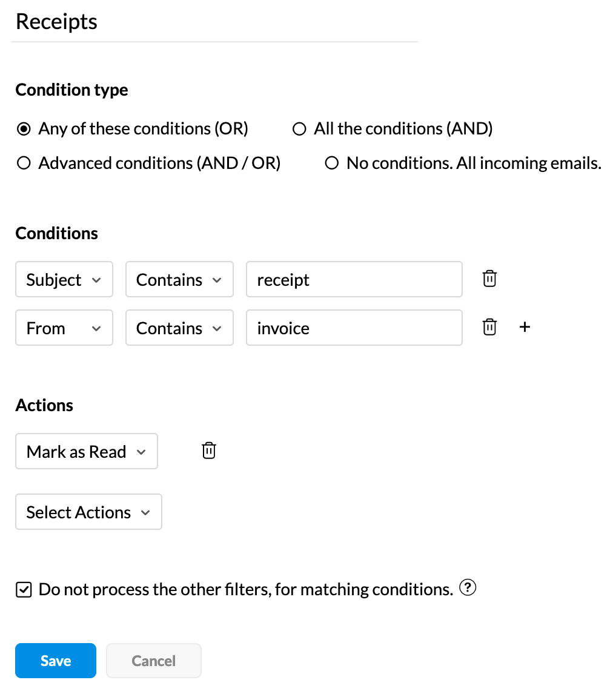The image size is (613, 700).
Task: Click the Conditions section heading
Action: [x=57, y=234]
